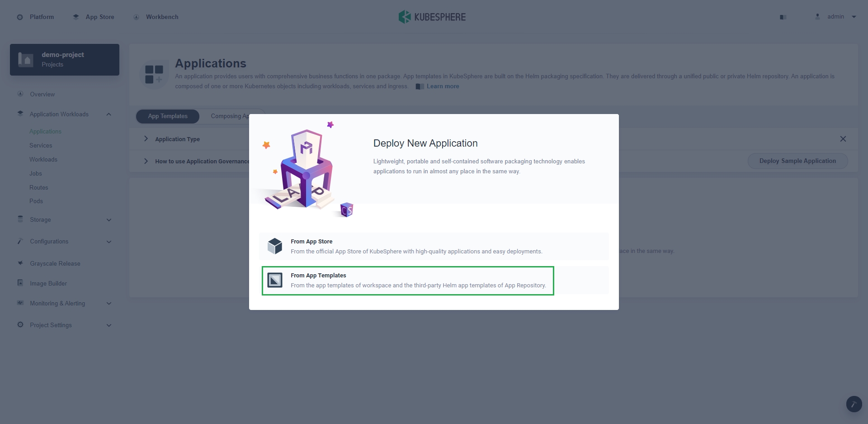Click the From App Store cube icon
The height and width of the screenshot is (424, 868).
coord(275,246)
